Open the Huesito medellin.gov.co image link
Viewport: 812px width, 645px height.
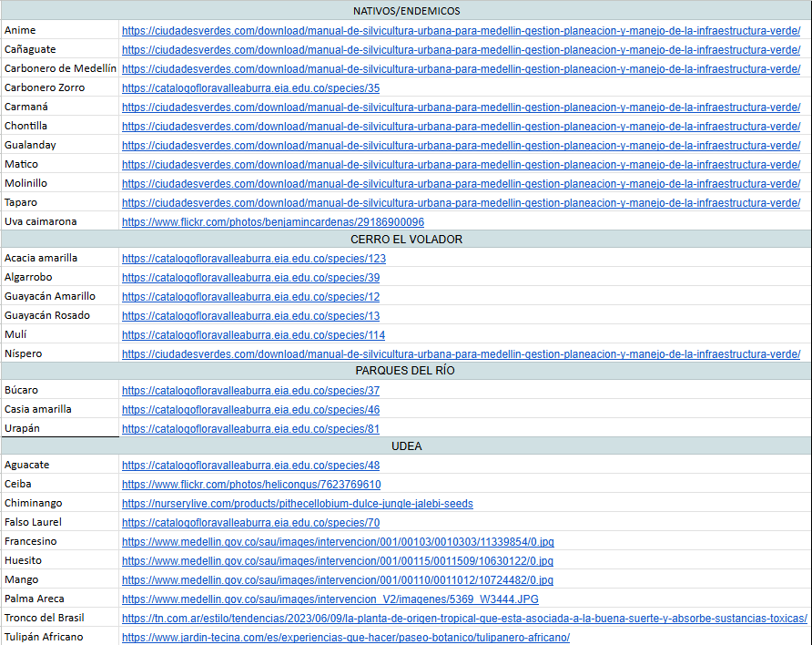pyautogui.click(x=338, y=561)
